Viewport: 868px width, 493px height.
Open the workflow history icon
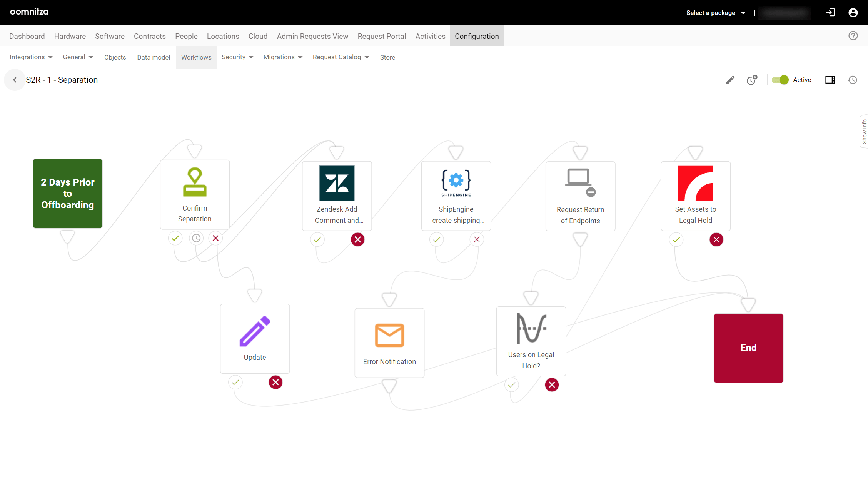pos(853,80)
